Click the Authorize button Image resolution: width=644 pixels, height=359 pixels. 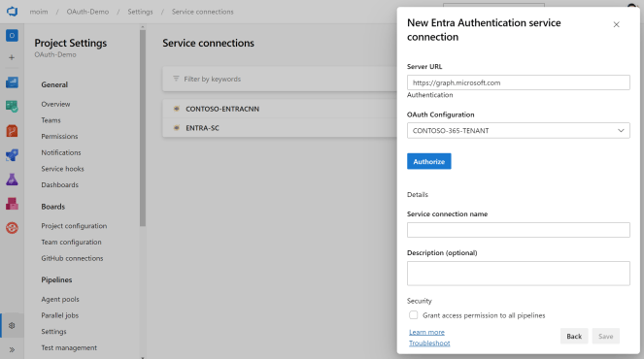pyautogui.click(x=428, y=161)
